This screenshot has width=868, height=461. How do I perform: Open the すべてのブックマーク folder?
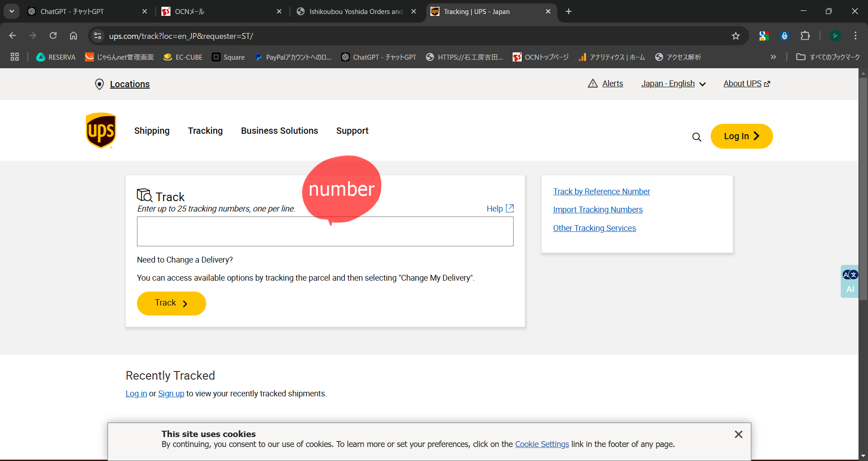pyautogui.click(x=828, y=57)
